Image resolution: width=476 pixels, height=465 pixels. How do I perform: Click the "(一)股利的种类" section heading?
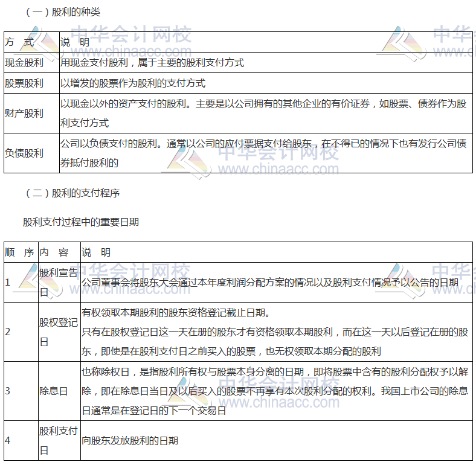(63, 12)
